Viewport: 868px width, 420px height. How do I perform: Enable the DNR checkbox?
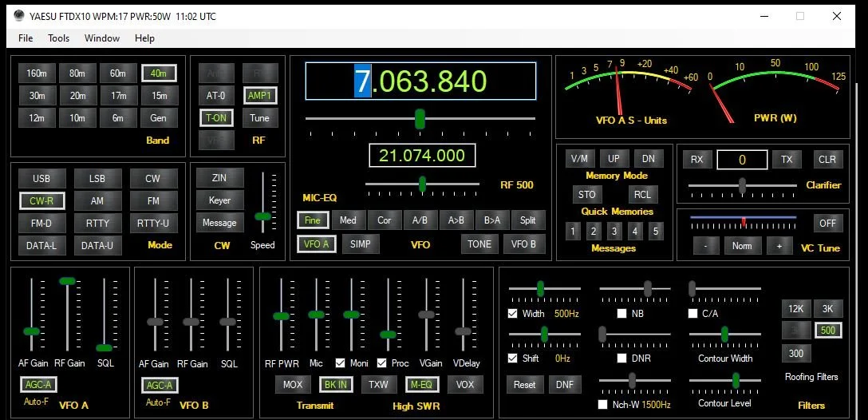click(x=621, y=359)
